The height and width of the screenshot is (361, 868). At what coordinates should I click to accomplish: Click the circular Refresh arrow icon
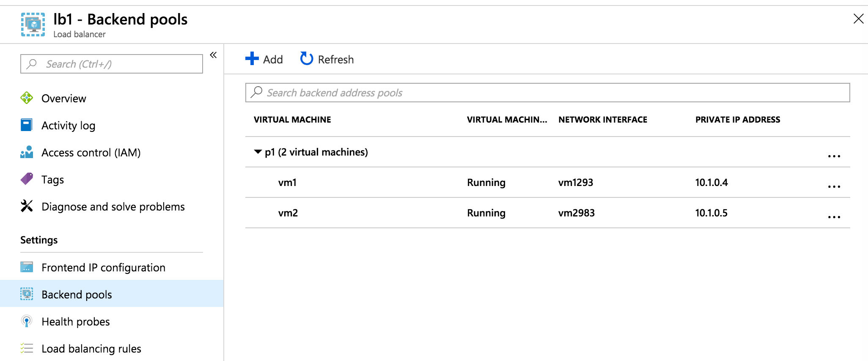307,59
